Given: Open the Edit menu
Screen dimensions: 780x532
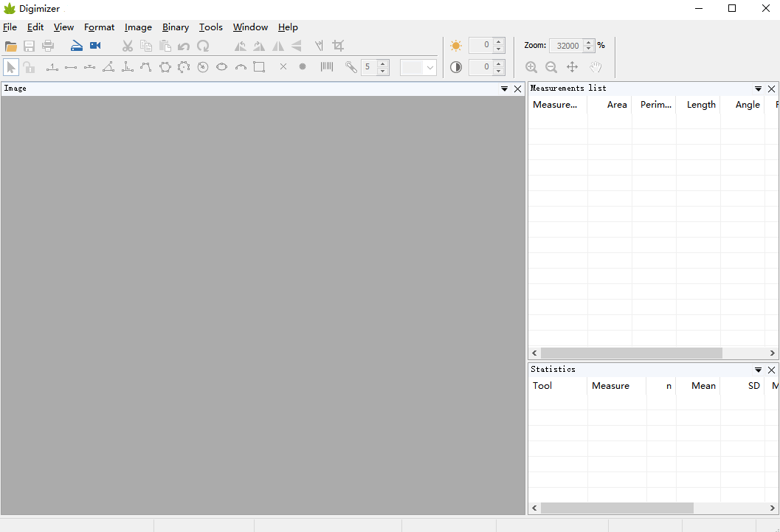Looking at the screenshot, I should [x=35, y=27].
